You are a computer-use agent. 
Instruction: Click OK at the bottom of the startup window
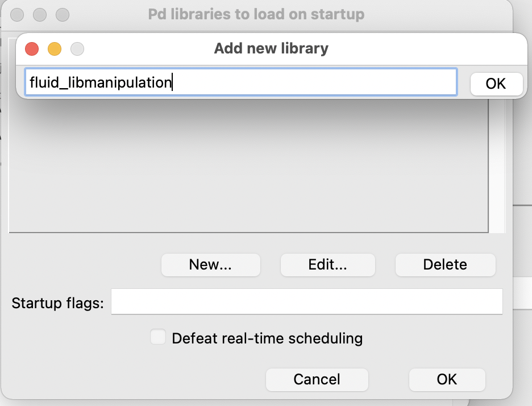(x=447, y=379)
